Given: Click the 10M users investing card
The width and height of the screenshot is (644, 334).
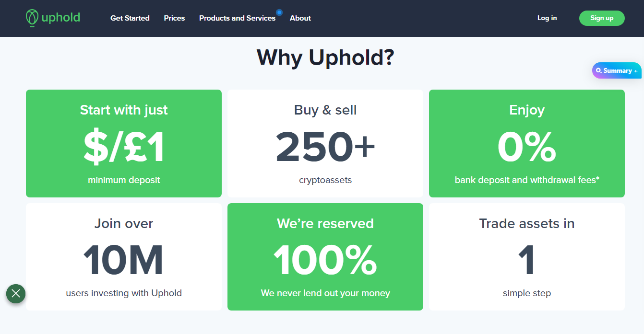Looking at the screenshot, I should pyautogui.click(x=124, y=257).
